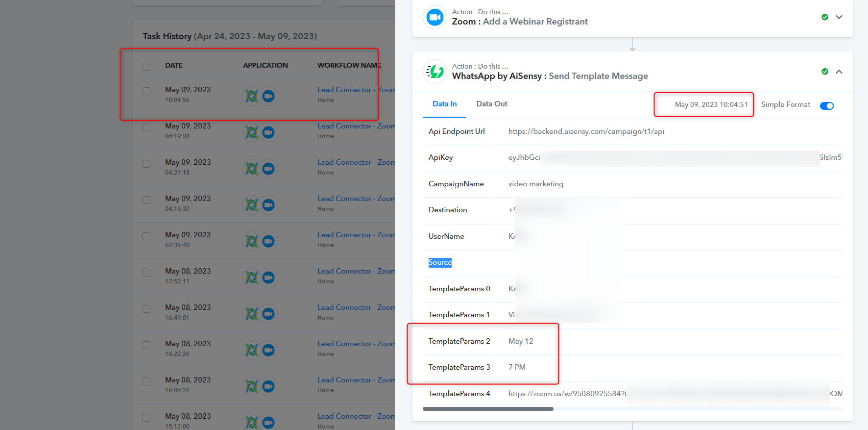This screenshot has width=868, height=430.
Task: Click Zoom icon in 16:22:26 row
Action: pos(268,350)
